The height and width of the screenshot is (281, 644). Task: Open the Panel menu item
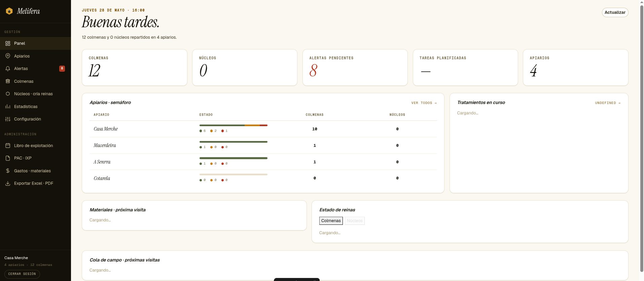[x=35, y=43]
